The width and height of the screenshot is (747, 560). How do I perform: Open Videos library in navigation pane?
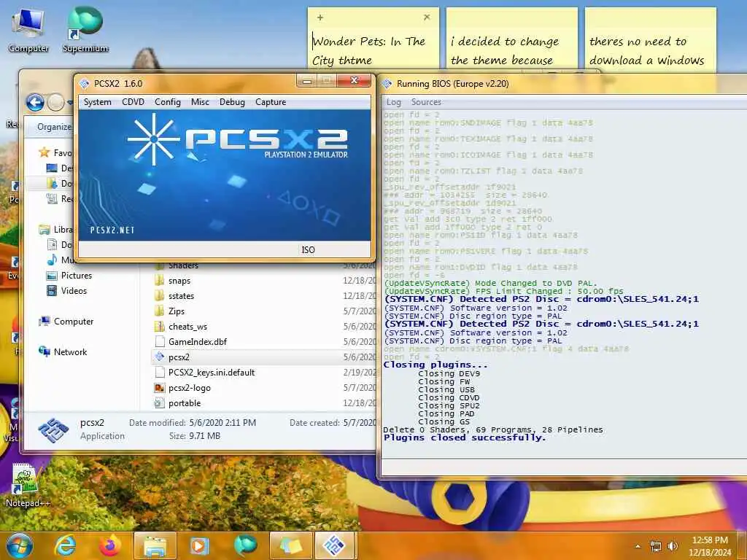74,291
